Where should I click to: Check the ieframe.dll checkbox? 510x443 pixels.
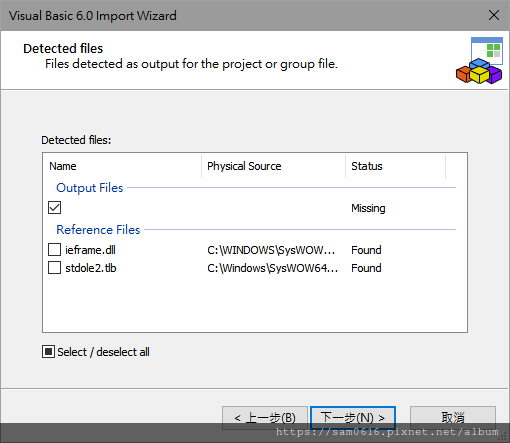[54, 250]
